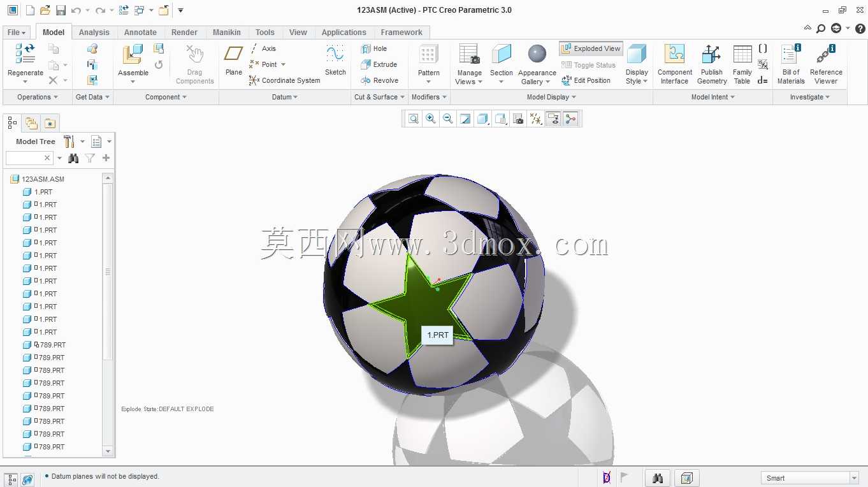Open the Render tab
The width and height of the screenshot is (868, 487).
pos(185,33)
